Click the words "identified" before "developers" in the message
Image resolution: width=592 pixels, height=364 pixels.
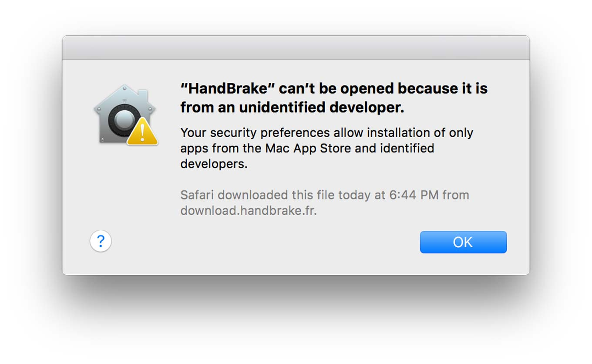coord(407,148)
